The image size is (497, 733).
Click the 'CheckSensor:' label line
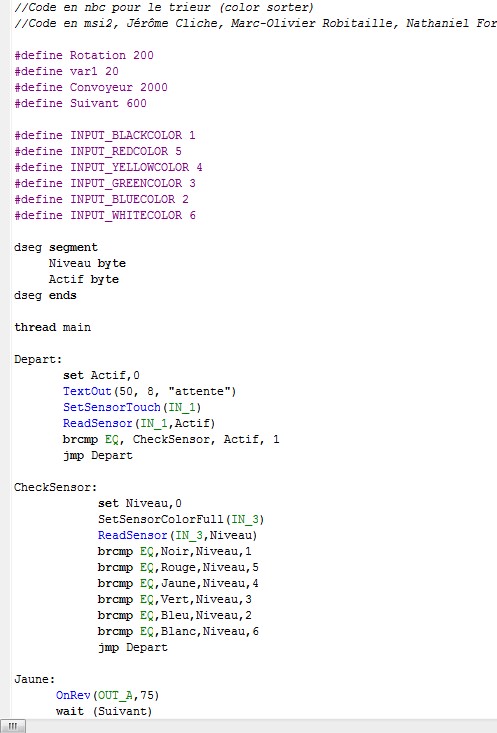point(55,487)
